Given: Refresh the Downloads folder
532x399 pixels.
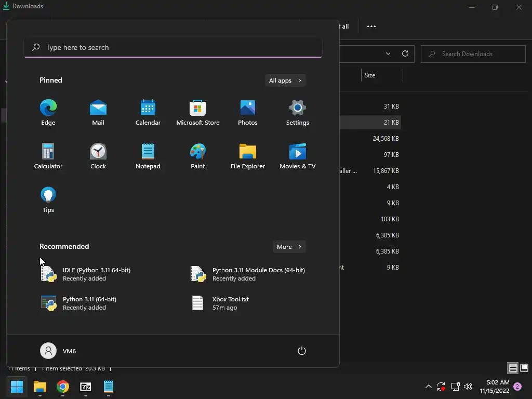Looking at the screenshot, I should click(x=405, y=54).
